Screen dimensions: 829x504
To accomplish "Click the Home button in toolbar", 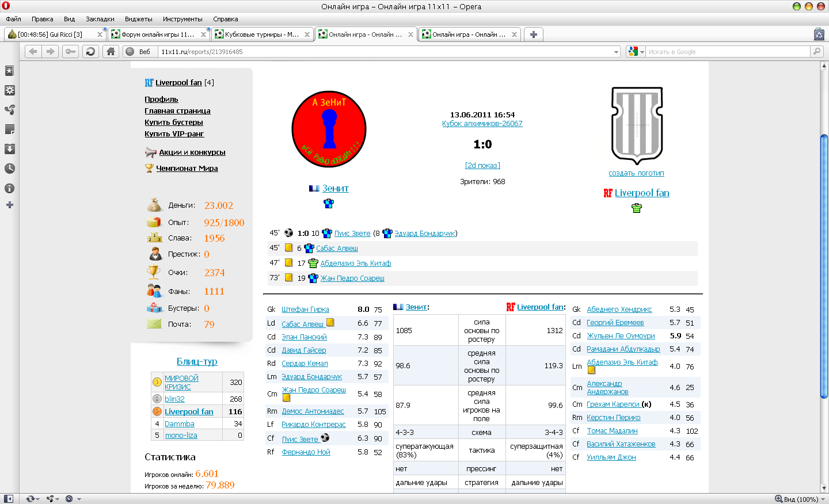I will coord(111,52).
